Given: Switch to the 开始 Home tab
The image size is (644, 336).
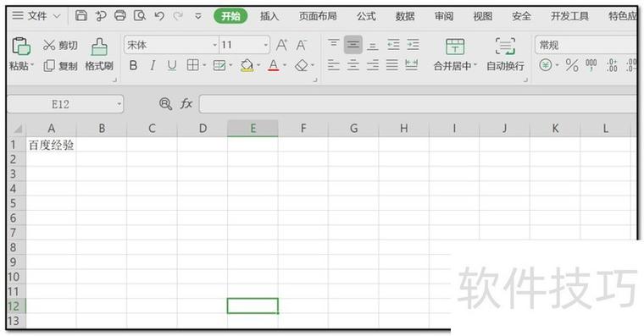Looking at the screenshot, I should coord(230,16).
